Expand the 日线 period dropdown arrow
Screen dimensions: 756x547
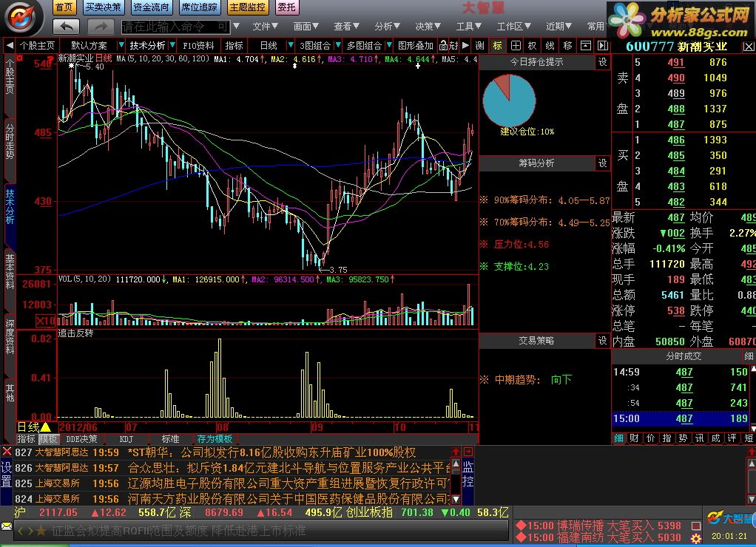tap(290, 45)
